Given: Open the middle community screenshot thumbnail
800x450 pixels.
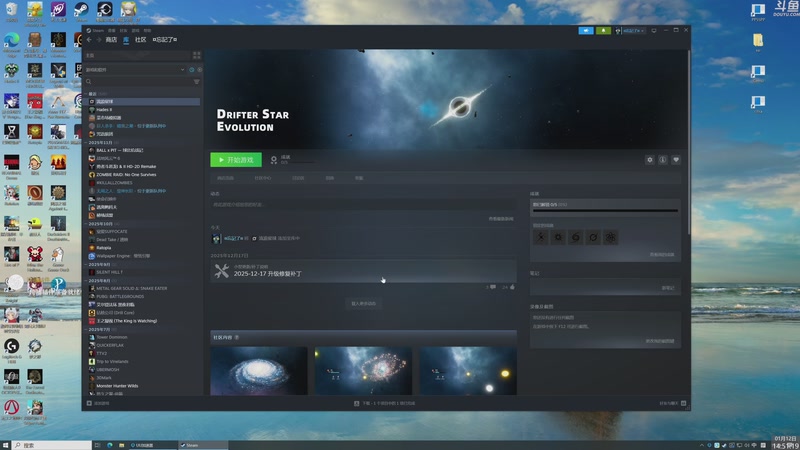Looking at the screenshot, I should (x=363, y=371).
